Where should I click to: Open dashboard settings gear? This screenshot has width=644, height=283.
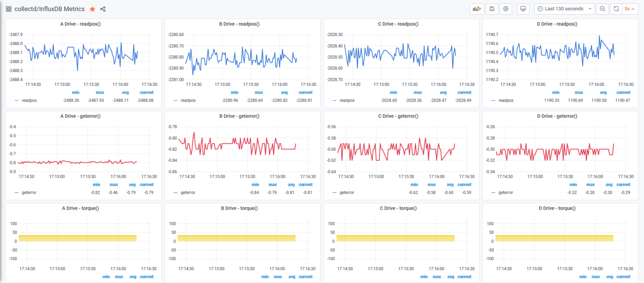point(506,9)
